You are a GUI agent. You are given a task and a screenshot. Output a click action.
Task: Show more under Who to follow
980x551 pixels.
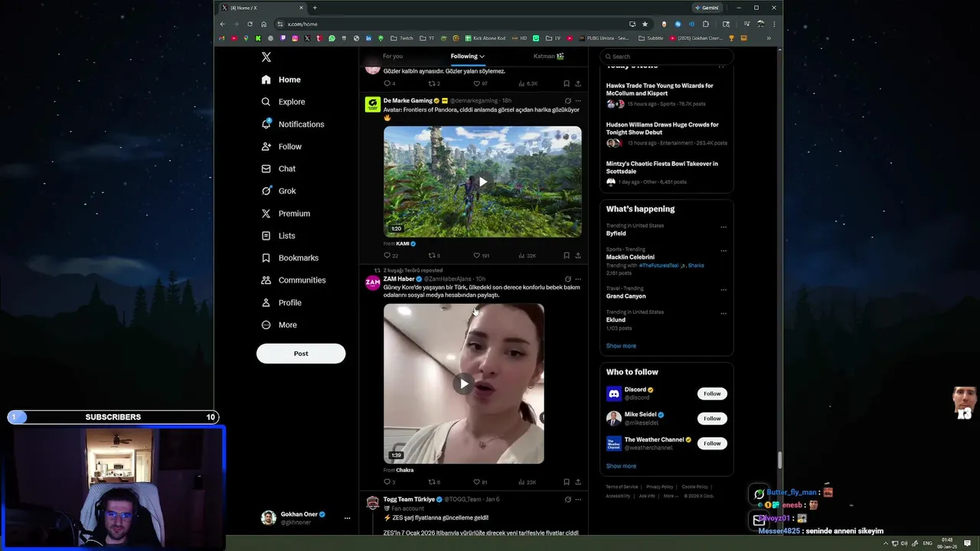coord(621,466)
